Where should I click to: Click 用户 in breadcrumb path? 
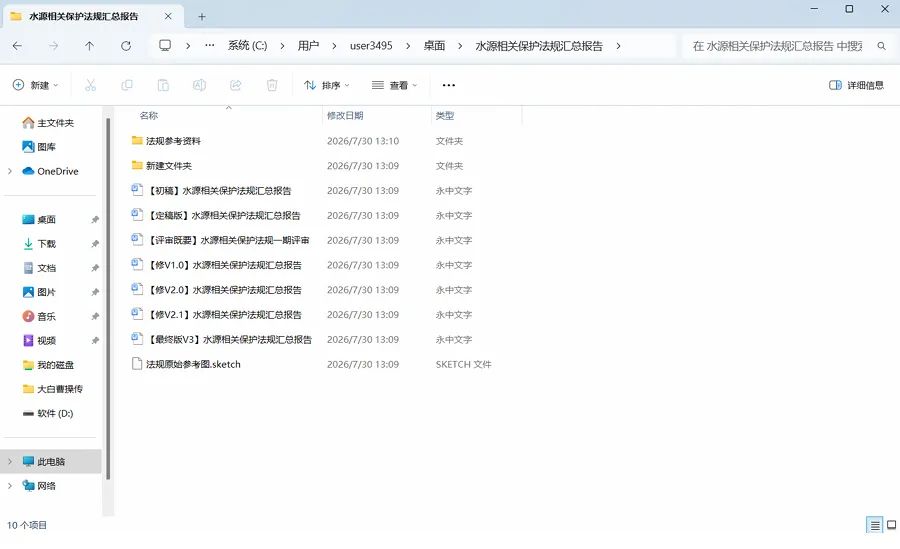[308, 45]
